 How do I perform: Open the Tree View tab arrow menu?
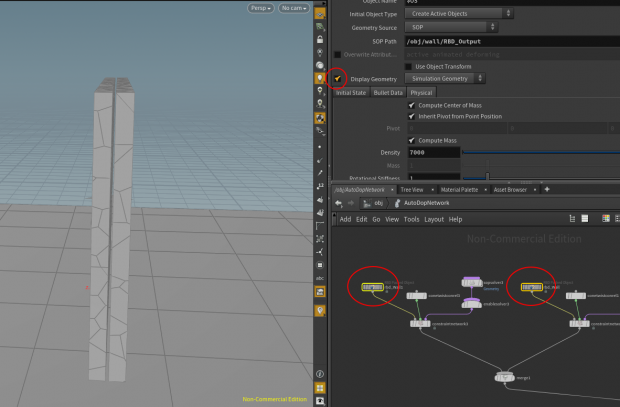click(x=432, y=190)
